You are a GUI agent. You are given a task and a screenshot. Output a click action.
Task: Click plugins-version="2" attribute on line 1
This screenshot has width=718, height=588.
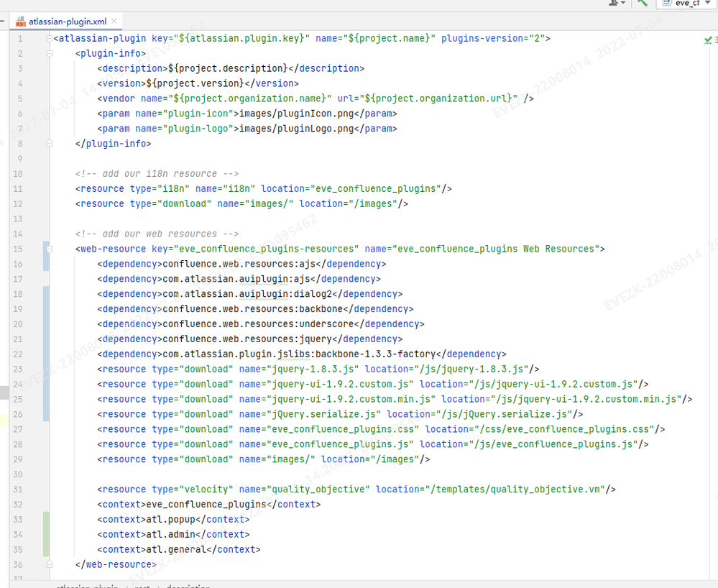[493, 39]
